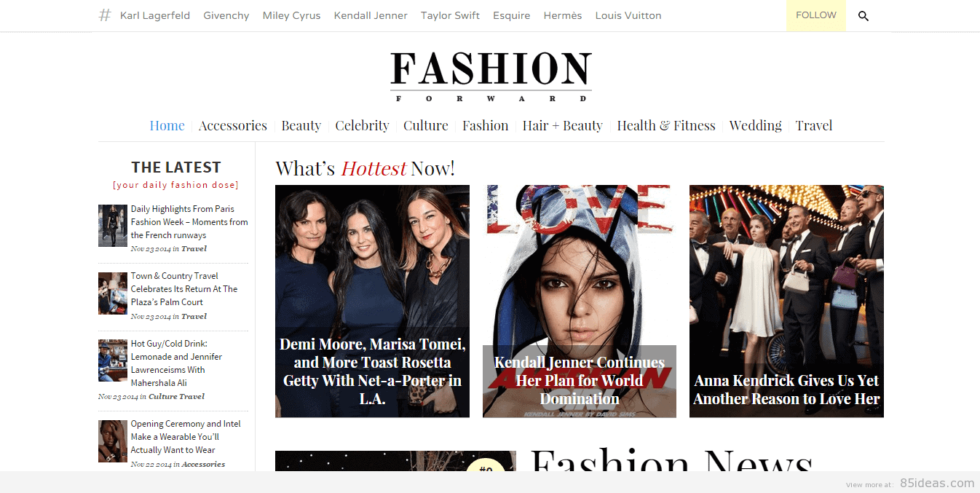Open the Hot Guy/Cold Drink thumbnail
Image resolution: width=980 pixels, height=493 pixels.
point(113,360)
